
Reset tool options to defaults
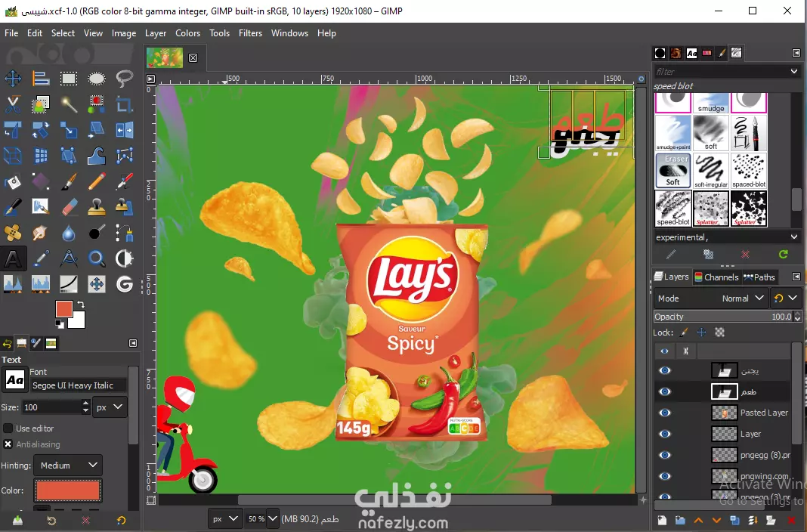(121, 520)
